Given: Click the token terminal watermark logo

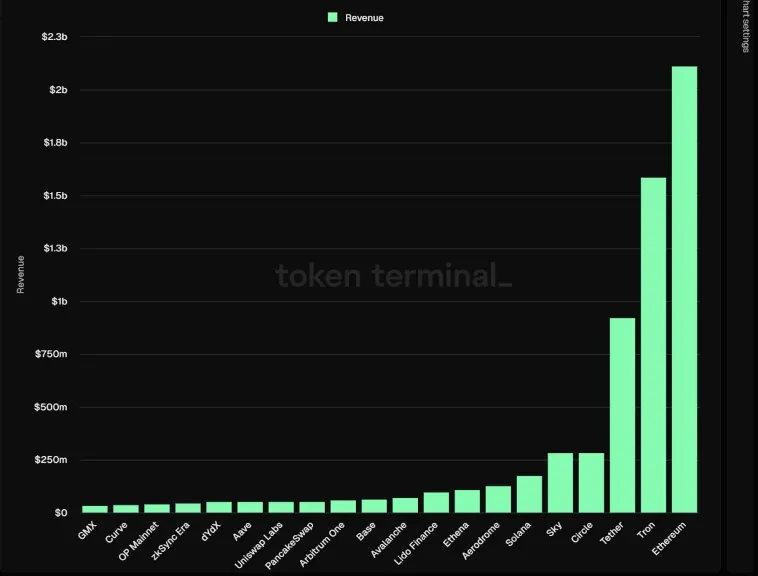Looking at the screenshot, I should pos(393,276).
